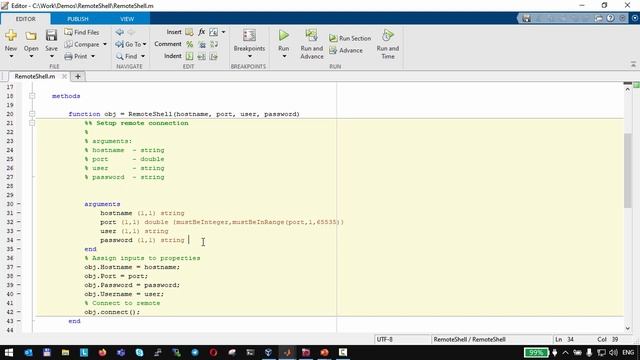640x360 pixels.
Task: Click the Uncomment icon
Action: click(x=202, y=44)
